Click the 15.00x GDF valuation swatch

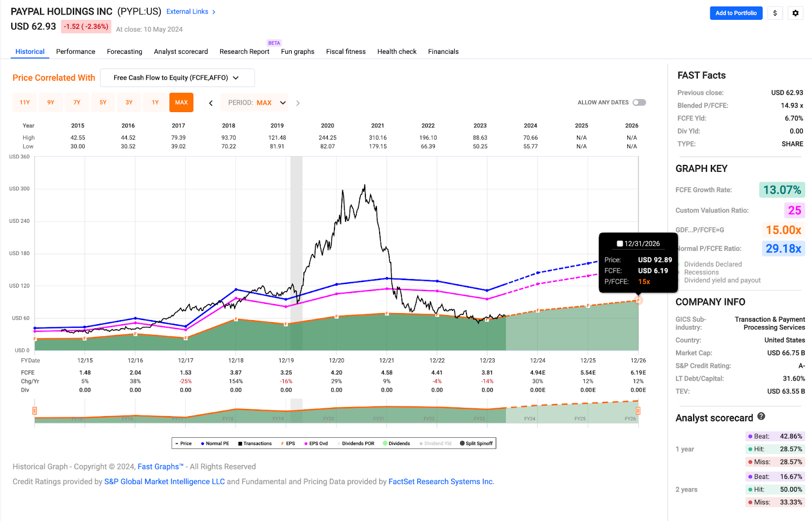click(784, 230)
